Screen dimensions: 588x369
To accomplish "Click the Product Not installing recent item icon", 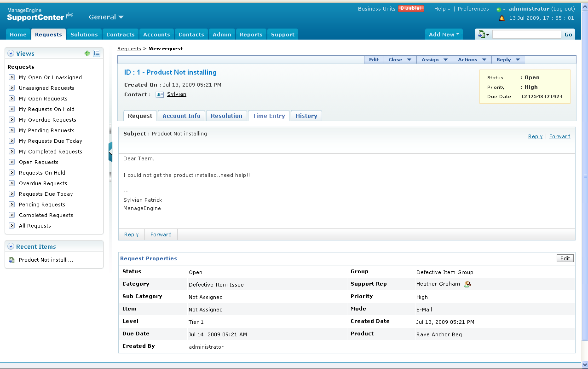I will pyautogui.click(x=11, y=259).
